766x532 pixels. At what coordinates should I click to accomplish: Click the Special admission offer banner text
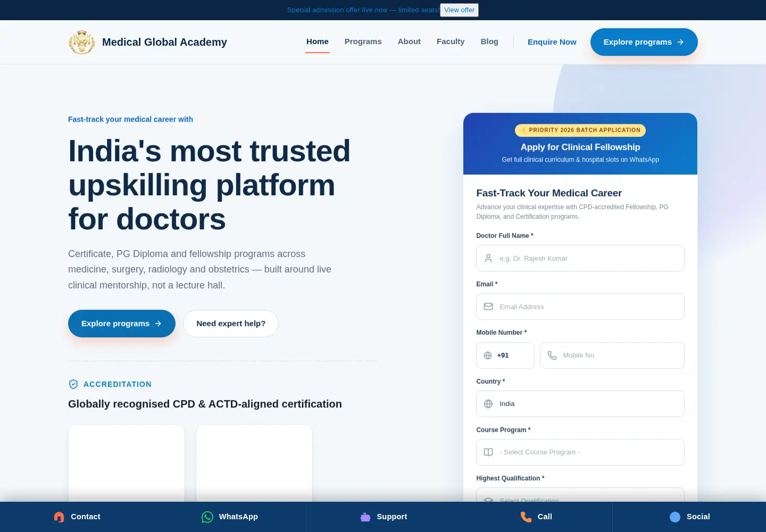(363, 10)
